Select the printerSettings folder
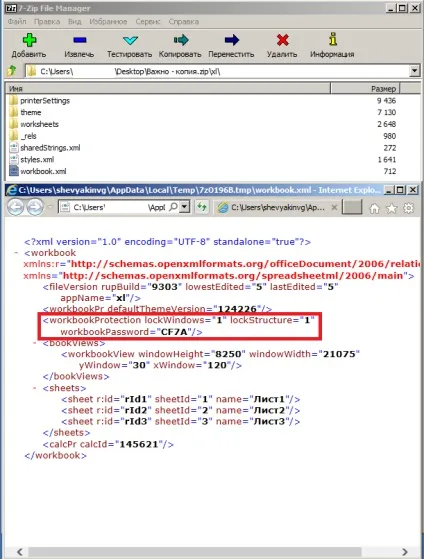The width and height of the screenshot is (424, 559). (45, 101)
